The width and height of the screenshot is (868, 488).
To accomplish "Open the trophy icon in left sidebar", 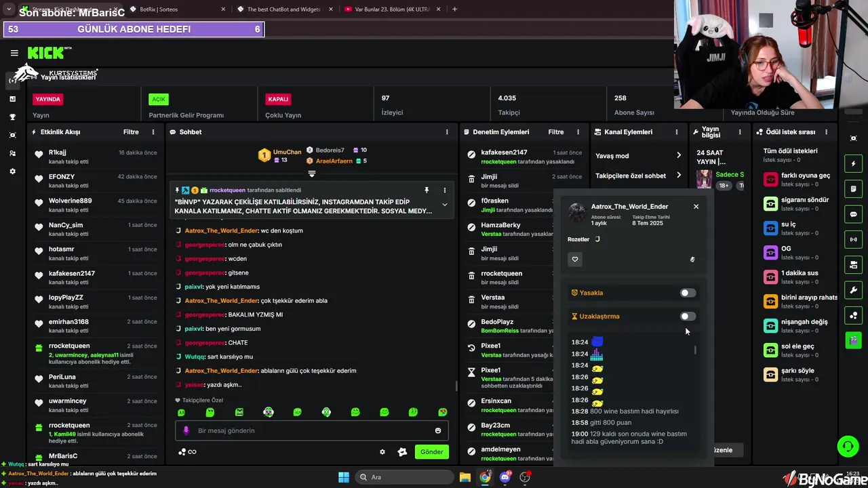I will pyautogui.click(x=12, y=117).
